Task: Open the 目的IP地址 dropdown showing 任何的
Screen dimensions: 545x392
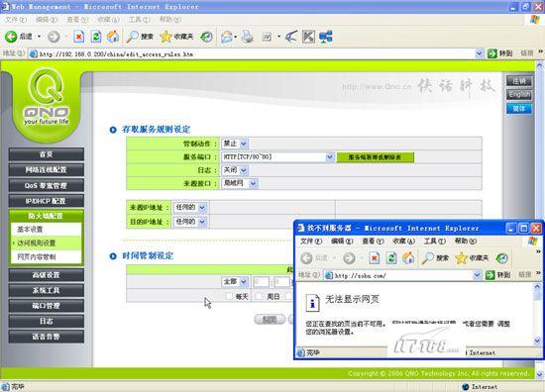Action: (190, 222)
